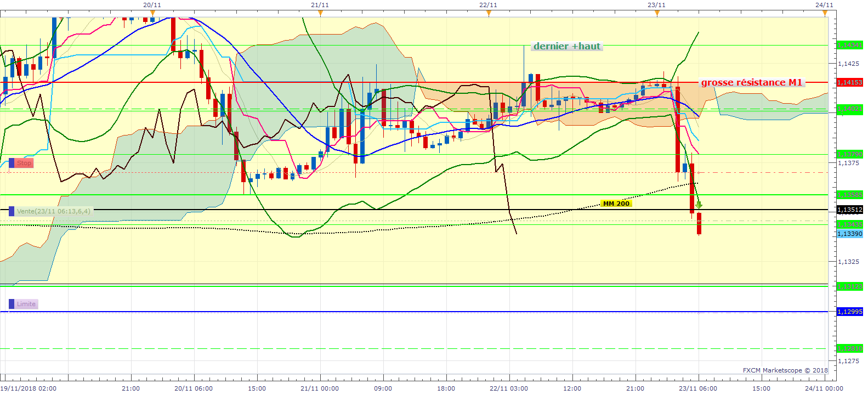Click the orange day marker under 23/11
868x395 pixels.
657,14
